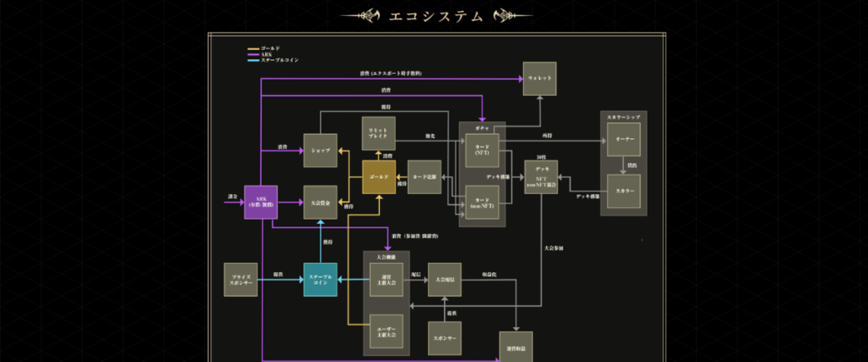Click the エコシステム section heading
Image resolution: width=868 pixels, height=362 pixels.
pyautogui.click(x=435, y=15)
